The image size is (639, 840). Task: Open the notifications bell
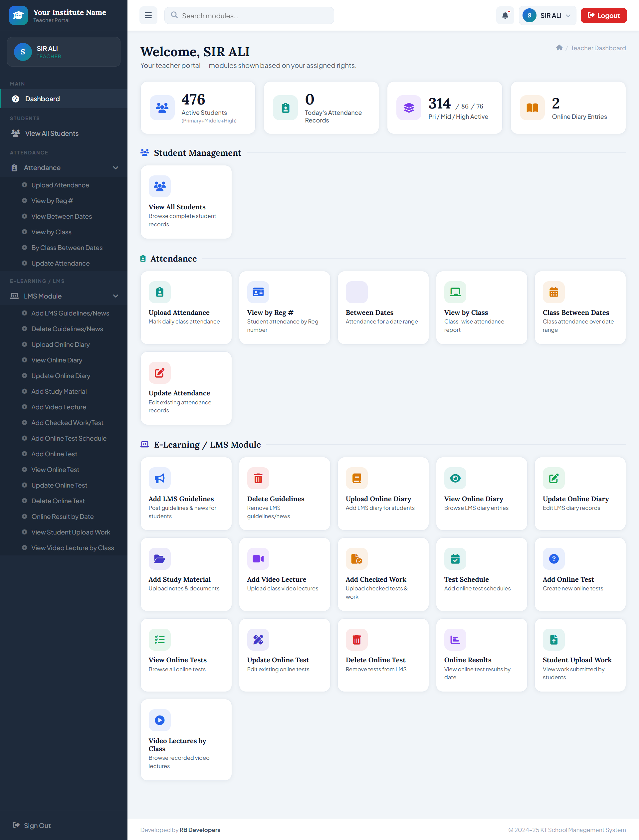tap(505, 16)
